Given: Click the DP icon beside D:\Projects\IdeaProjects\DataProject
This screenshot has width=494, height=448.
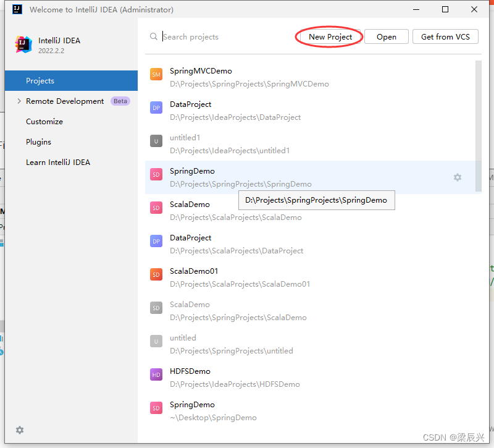Looking at the screenshot, I should [x=156, y=108].
